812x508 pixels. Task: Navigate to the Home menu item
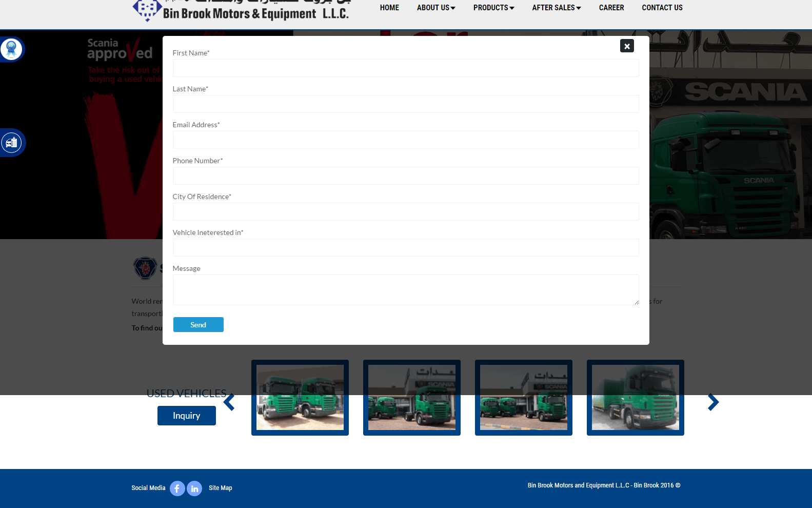(389, 8)
